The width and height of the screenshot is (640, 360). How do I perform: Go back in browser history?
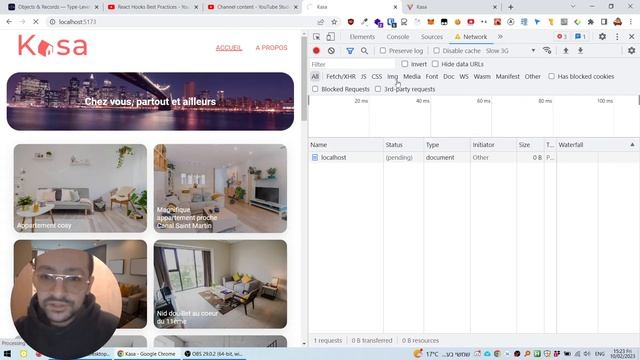(x=9, y=22)
